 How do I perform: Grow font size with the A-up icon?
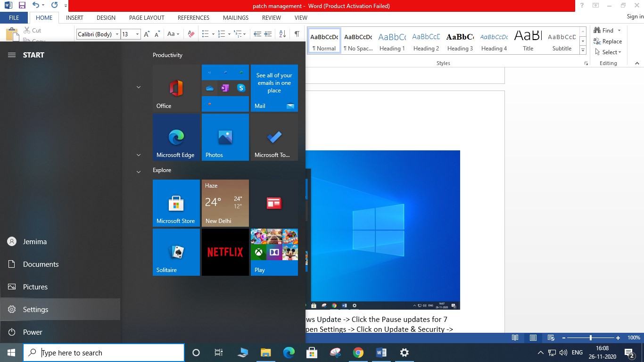point(147,34)
